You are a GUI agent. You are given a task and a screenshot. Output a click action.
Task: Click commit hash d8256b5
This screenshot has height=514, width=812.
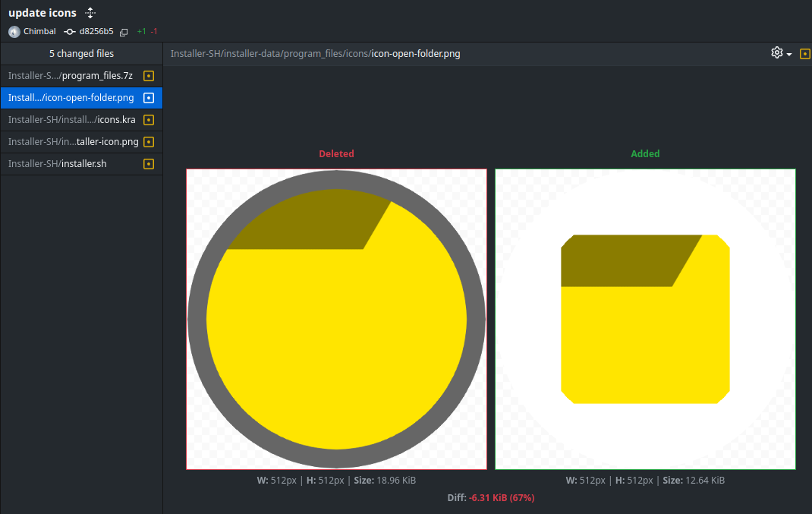pos(96,32)
